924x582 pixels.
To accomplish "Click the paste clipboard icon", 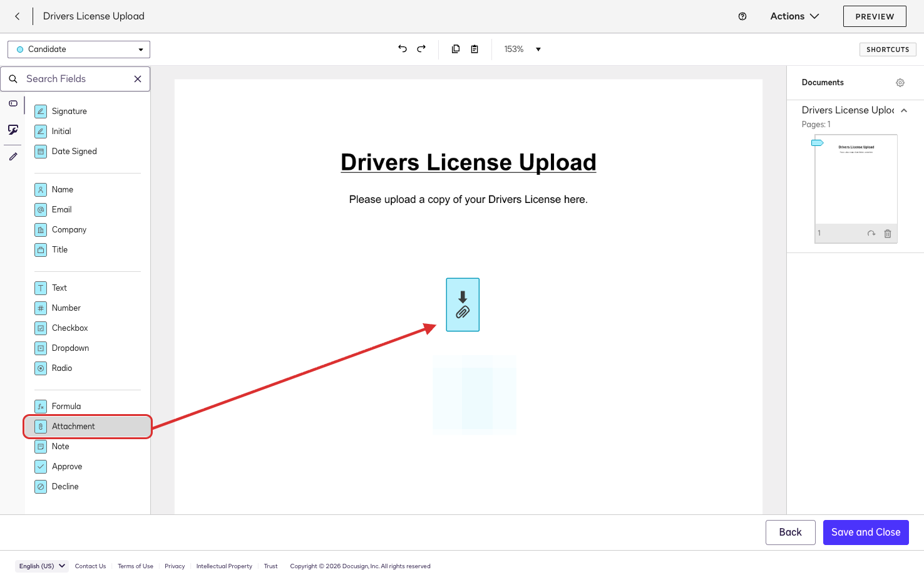I will [475, 49].
